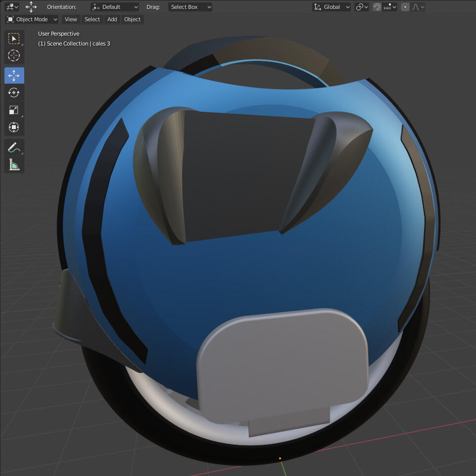
Task: Open the Select menu
Action: point(93,19)
